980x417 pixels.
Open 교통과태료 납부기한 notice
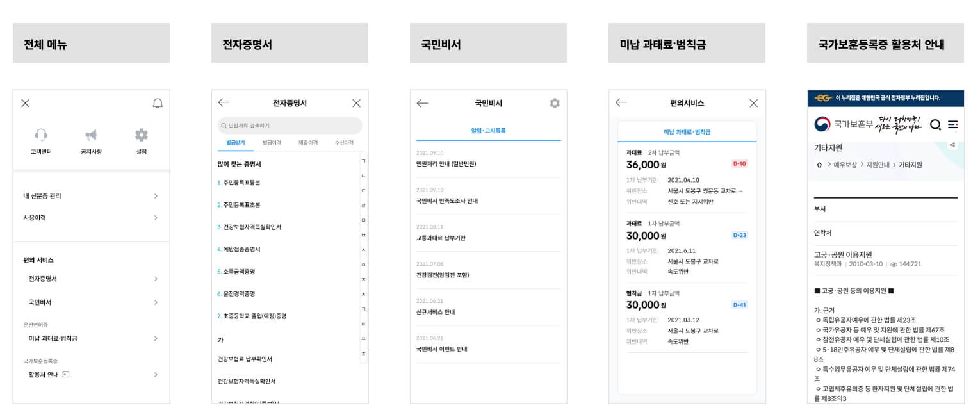[441, 238]
